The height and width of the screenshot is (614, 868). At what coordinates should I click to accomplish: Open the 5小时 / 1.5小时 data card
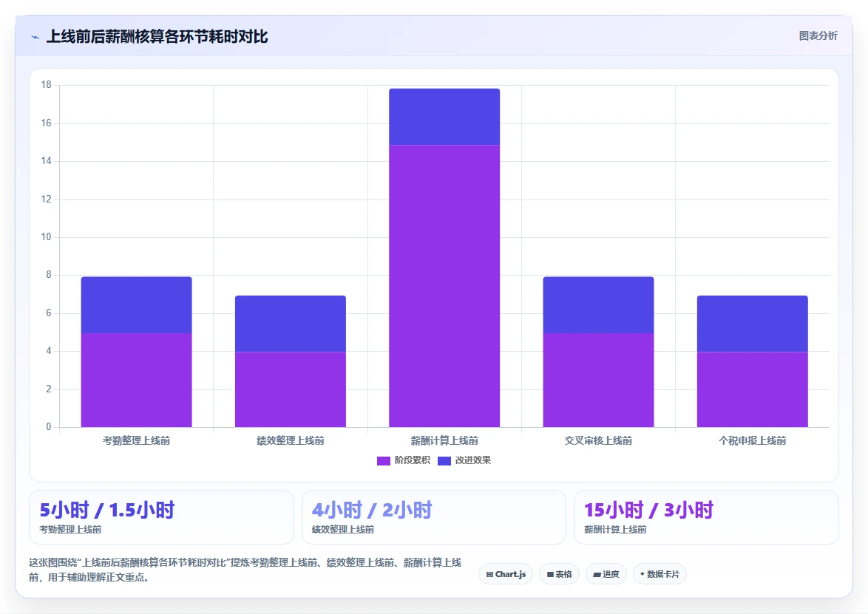pos(161,517)
